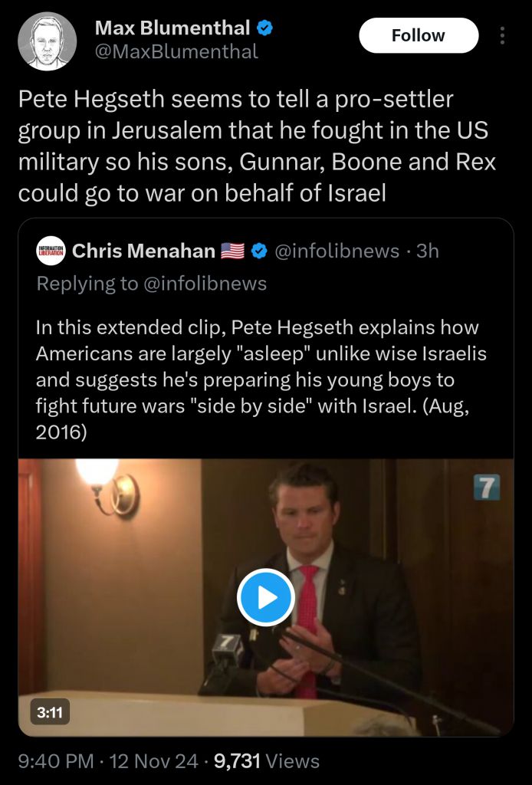Screen dimensions: 532x785
Task: Click the channel 7 logo on video
Action: click(x=486, y=488)
